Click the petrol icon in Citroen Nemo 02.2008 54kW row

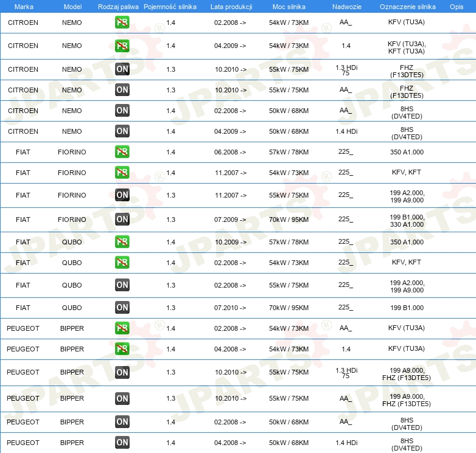122,22
